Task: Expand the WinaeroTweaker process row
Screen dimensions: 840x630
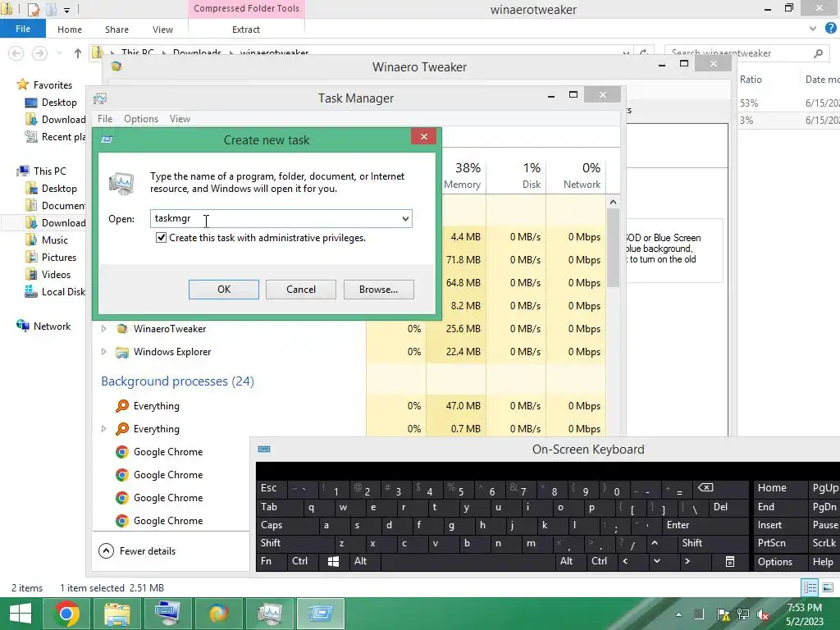Action: [104, 328]
